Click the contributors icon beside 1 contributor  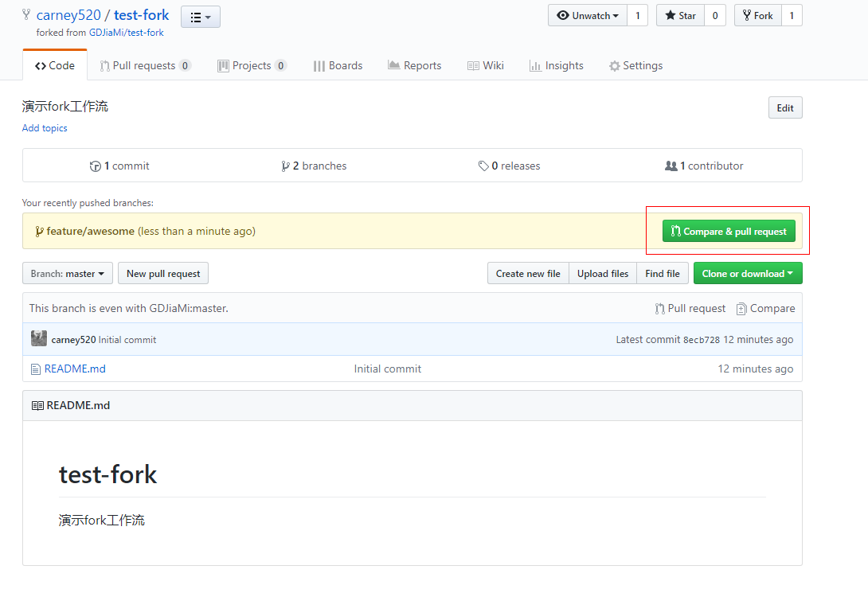(671, 165)
